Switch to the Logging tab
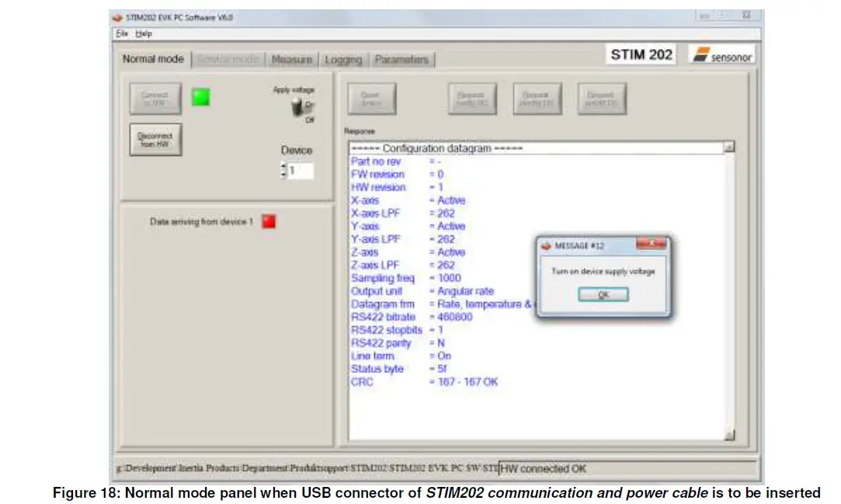 [x=342, y=59]
